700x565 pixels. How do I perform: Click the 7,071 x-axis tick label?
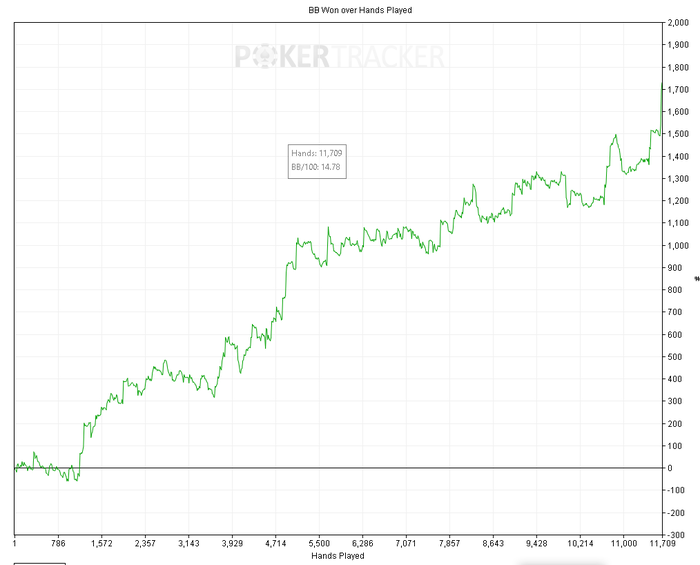[x=406, y=543]
